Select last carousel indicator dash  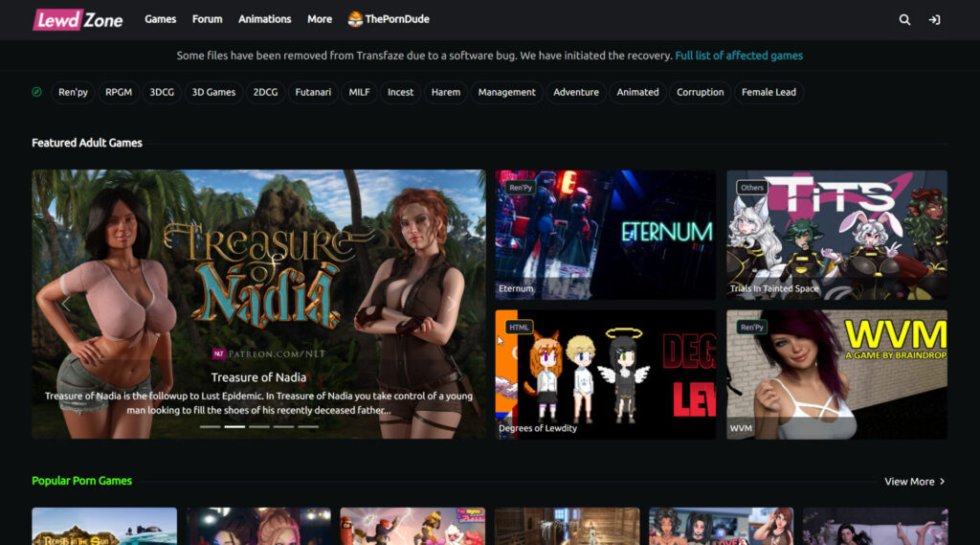[x=308, y=427]
